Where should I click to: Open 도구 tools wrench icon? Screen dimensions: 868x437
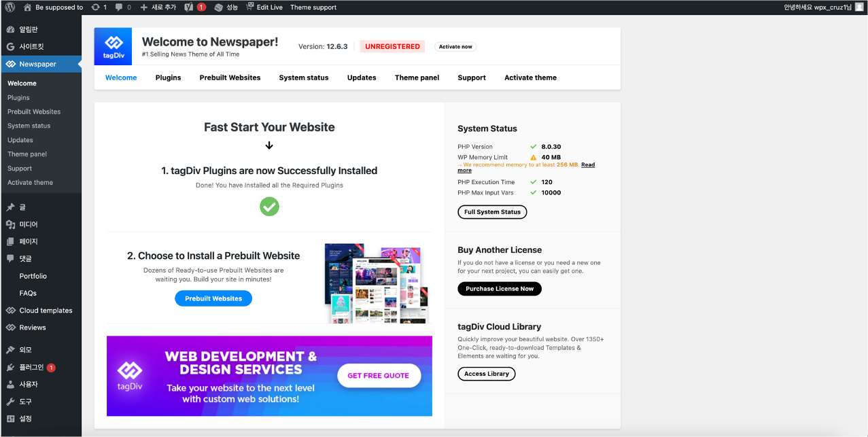[x=10, y=402]
